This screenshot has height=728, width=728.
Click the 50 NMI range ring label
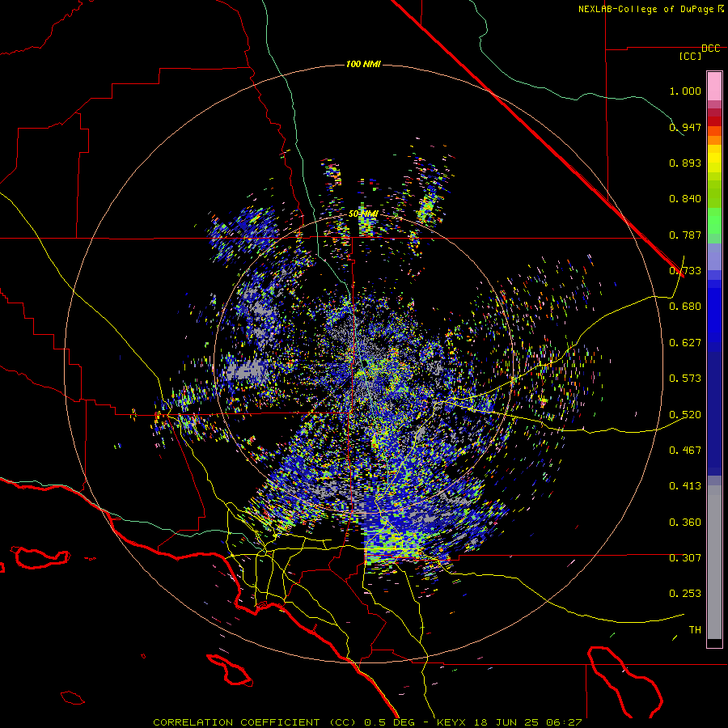(363, 214)
